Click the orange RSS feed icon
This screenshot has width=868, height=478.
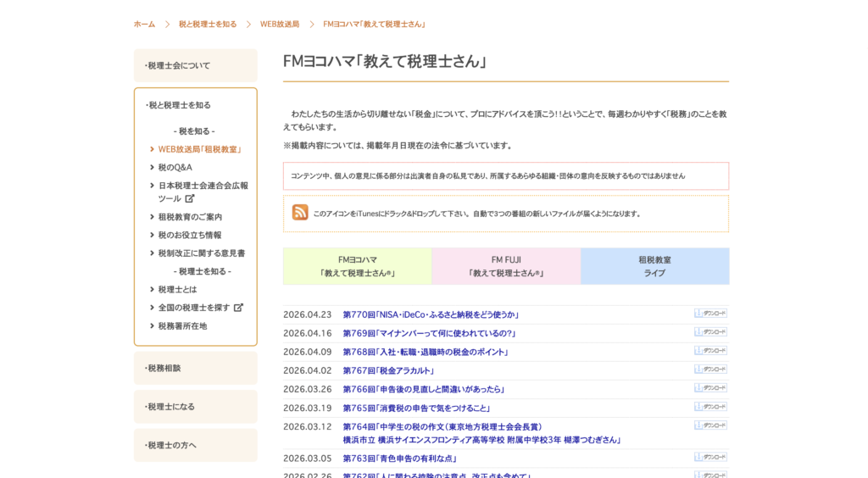[300, 212]
